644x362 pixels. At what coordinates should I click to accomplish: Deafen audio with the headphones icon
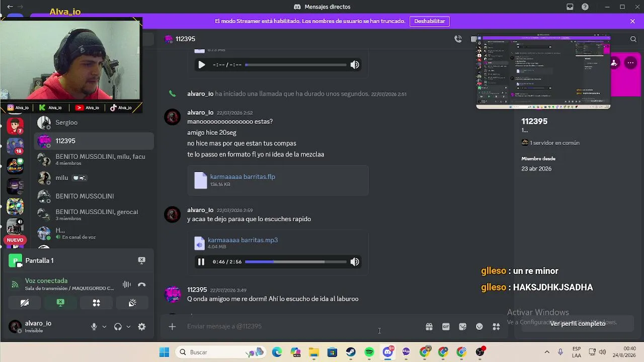tap(118, 327)
